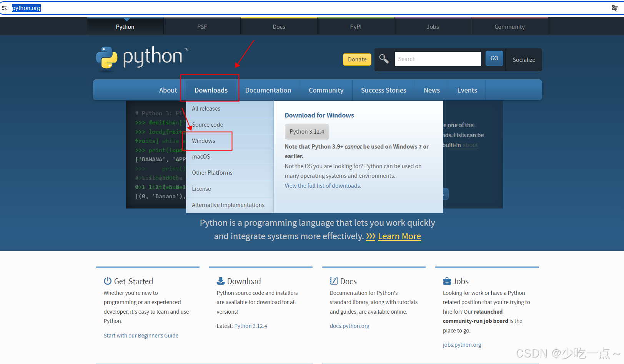Click the Download for Windows heading
Viewport: 624px width, 364px height.
319,115
